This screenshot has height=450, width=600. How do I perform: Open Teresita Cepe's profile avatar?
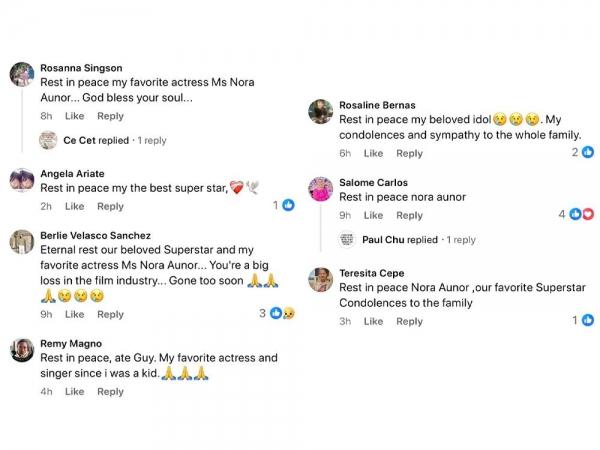coord(320,279)
